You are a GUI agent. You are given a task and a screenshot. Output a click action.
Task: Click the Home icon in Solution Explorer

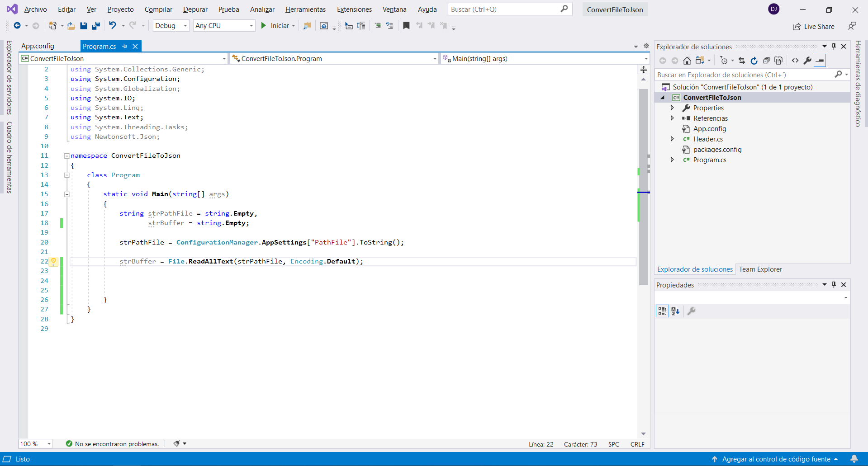click(687, 61)
